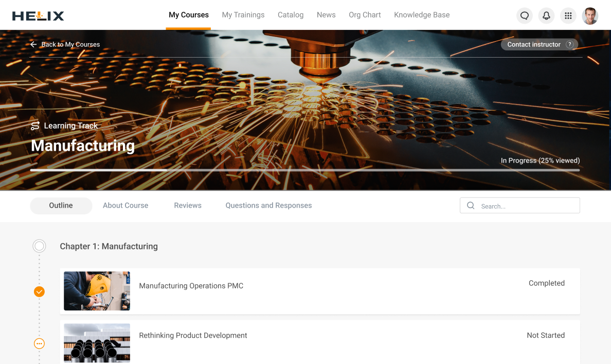611x364 pixels.
Task: Switch to the About Course tab
Action: click(x=125, y=205)
